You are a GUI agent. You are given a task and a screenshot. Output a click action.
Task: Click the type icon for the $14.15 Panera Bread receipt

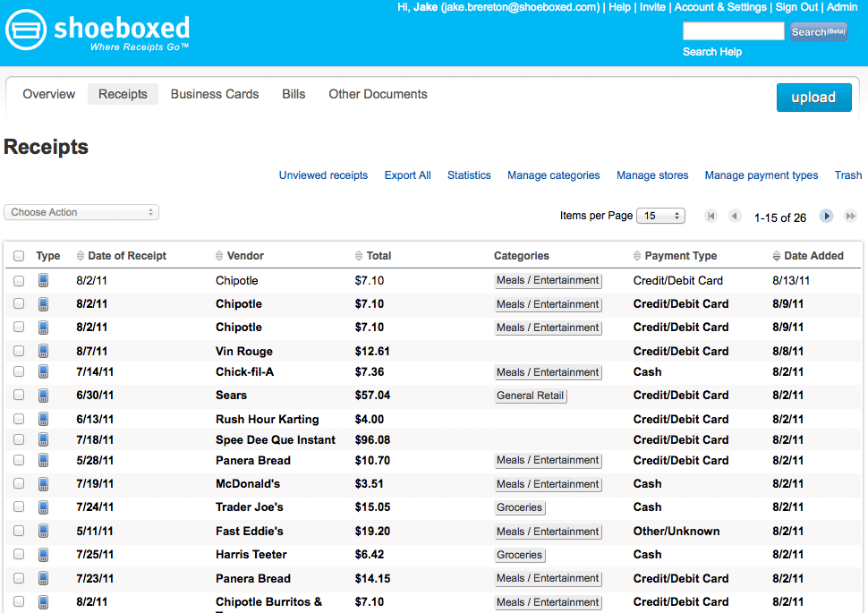click(x=43, y=578)
